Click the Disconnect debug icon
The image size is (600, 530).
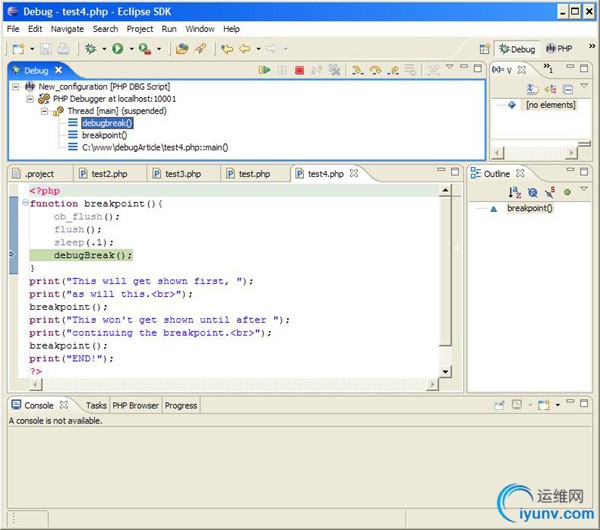point(316,70)
